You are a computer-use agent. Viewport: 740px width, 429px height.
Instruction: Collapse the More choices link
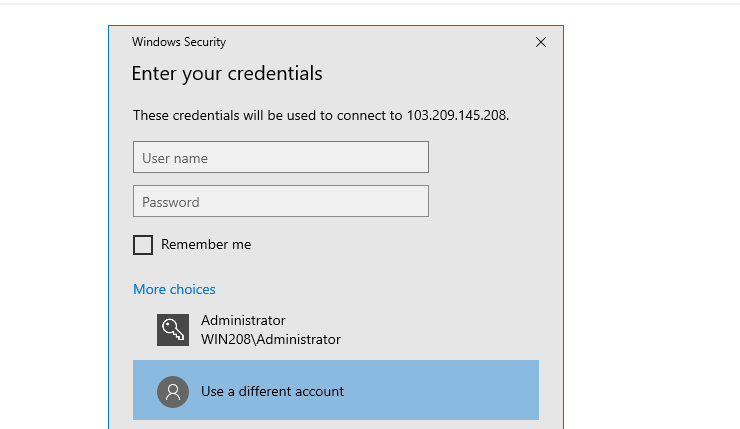[x=174, y=289]
